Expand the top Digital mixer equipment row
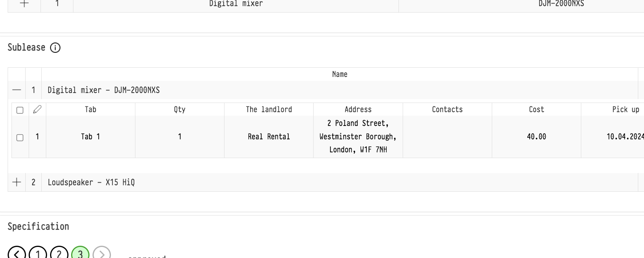This screenshot has height=258, width=644. pyautogui.click(x=24, y=4)
